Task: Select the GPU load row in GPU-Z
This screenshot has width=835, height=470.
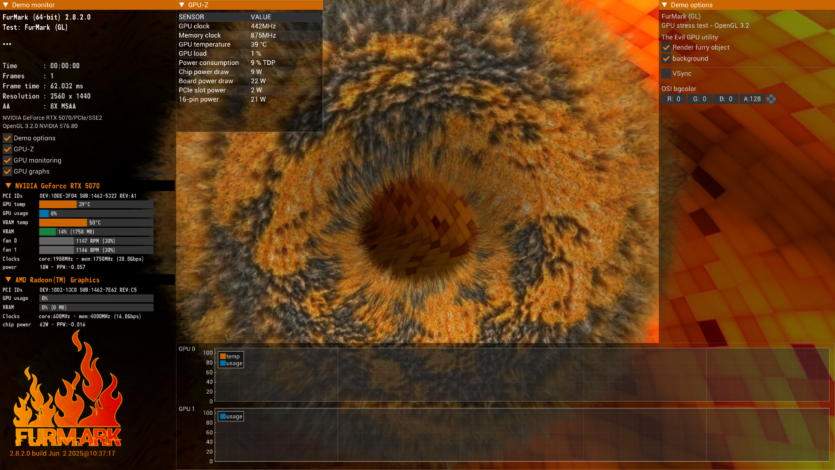Action: (249, 53)
